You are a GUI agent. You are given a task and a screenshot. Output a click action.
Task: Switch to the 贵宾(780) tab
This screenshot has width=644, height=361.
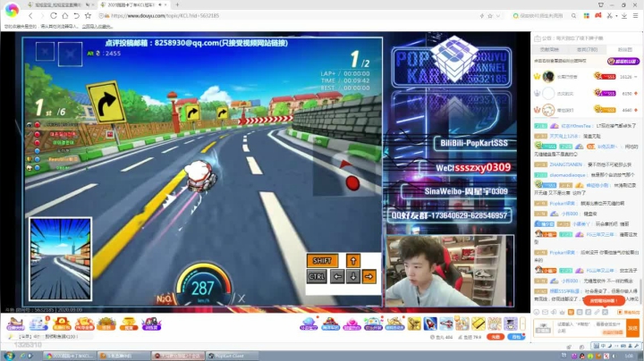pos(588,49)
